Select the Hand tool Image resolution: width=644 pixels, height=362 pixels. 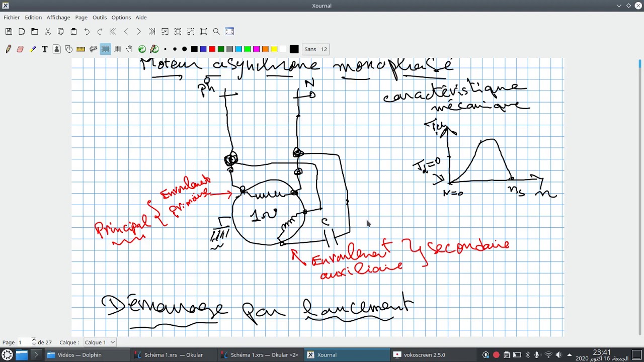coord(129,49)
